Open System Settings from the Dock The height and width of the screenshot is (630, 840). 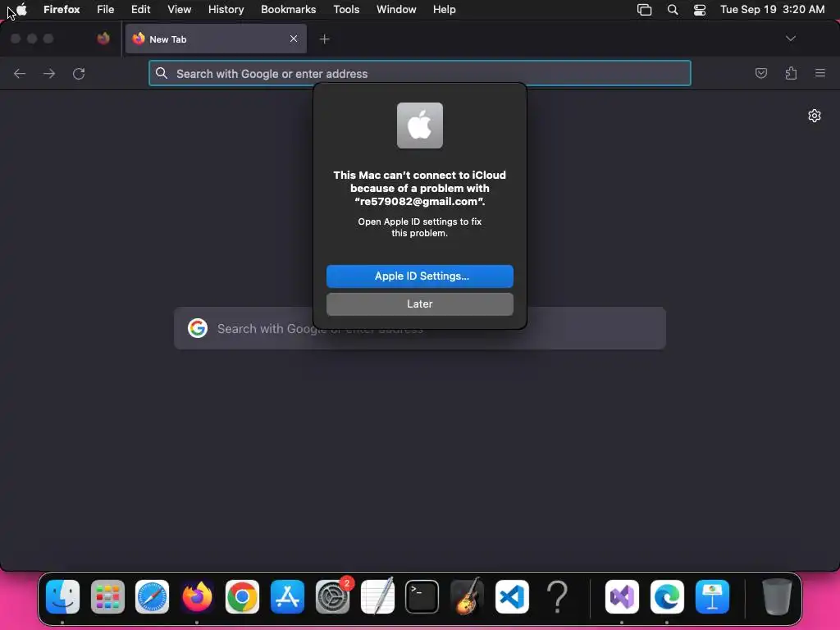332,597
